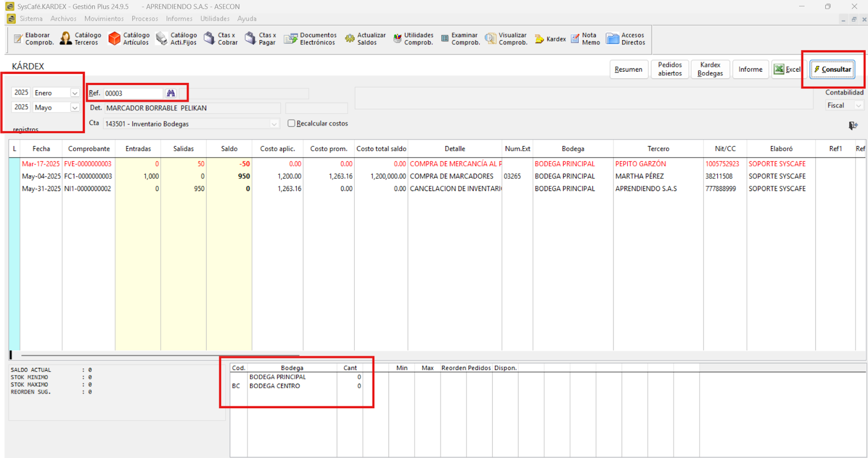Expand the Mayo end month dropdown

(x=75, y=108)
